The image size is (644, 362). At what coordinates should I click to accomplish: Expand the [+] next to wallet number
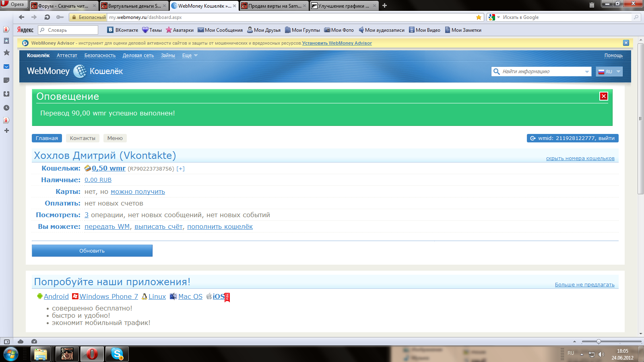(x=180, y=169)
